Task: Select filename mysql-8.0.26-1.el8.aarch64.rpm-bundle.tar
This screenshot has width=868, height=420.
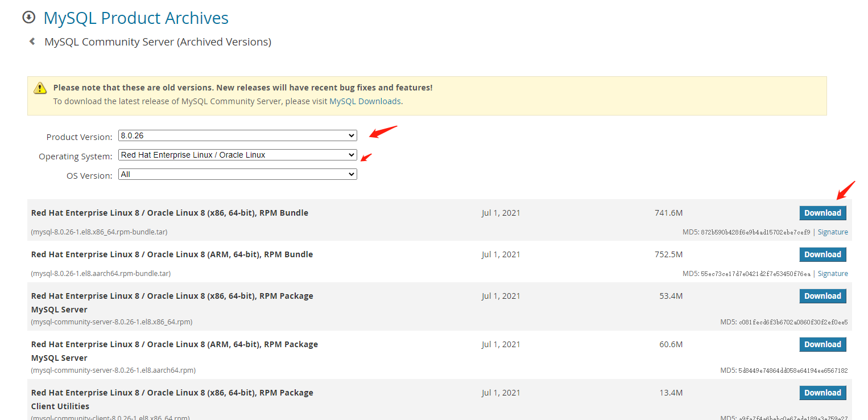Action: tap(101, 274)
